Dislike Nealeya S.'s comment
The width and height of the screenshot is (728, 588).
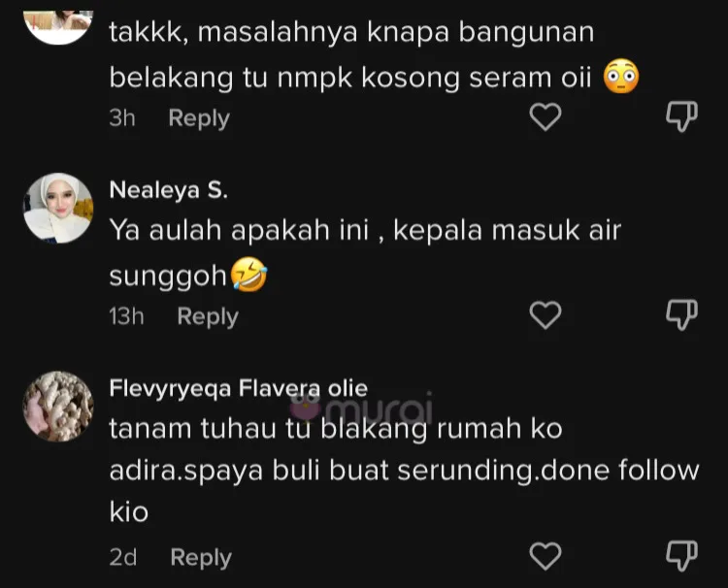click(x=681, y=315)
